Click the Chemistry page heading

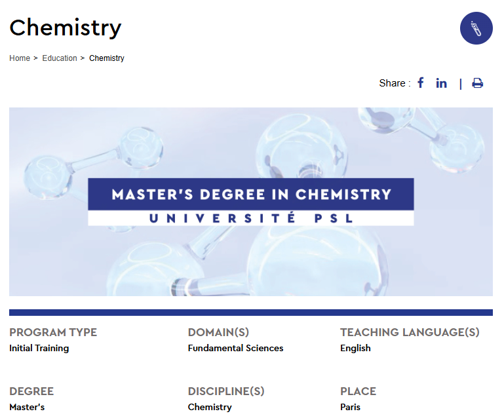point(66,28)
